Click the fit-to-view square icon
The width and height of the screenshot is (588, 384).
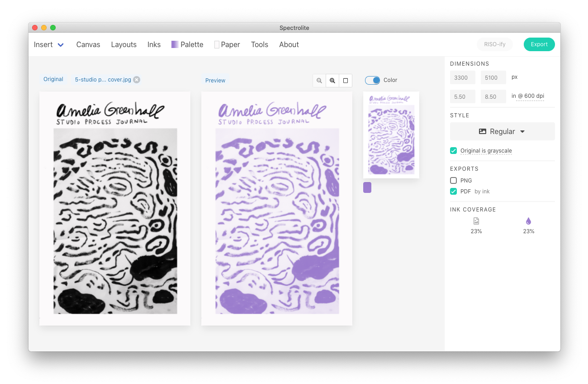pos(346,81)
